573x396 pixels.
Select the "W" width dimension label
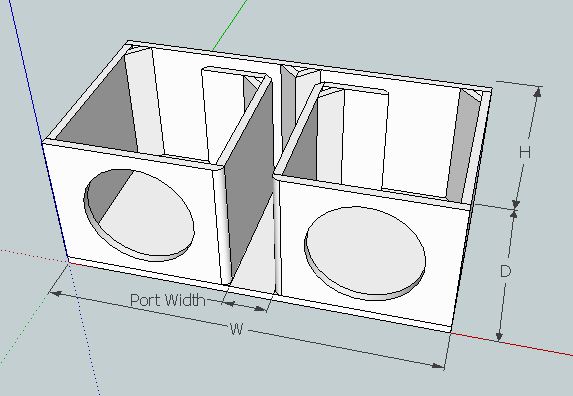236,330
